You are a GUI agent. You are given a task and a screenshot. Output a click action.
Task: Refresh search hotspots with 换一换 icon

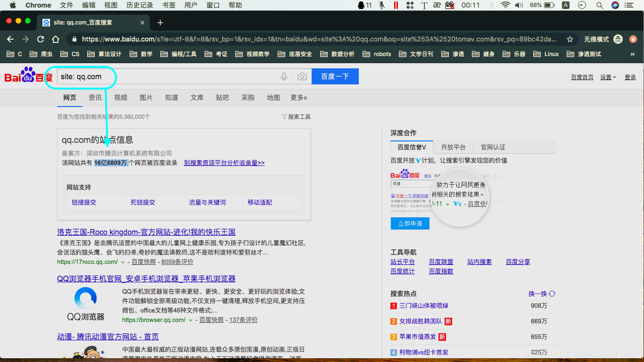552,294
